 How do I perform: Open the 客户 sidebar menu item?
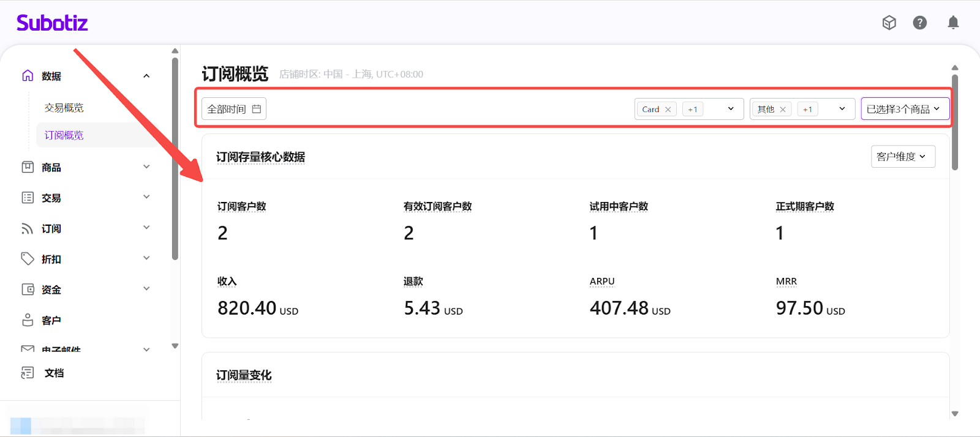[51, 320]
